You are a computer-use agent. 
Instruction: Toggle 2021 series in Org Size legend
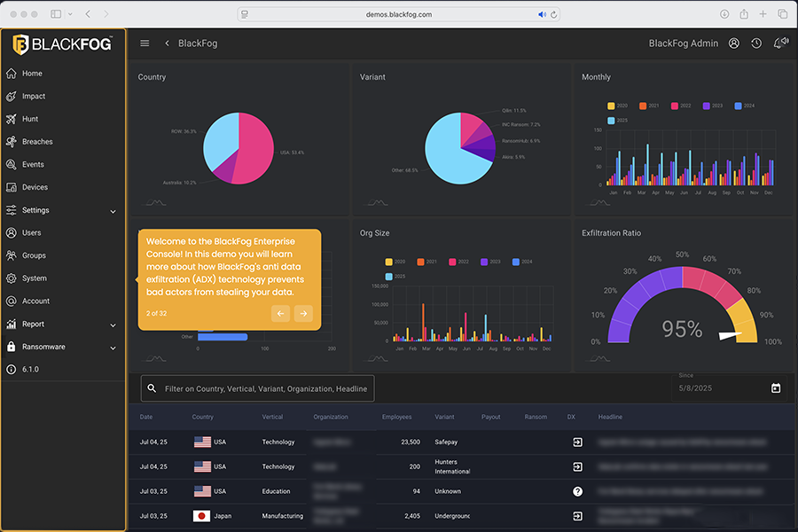pos(427,262)
